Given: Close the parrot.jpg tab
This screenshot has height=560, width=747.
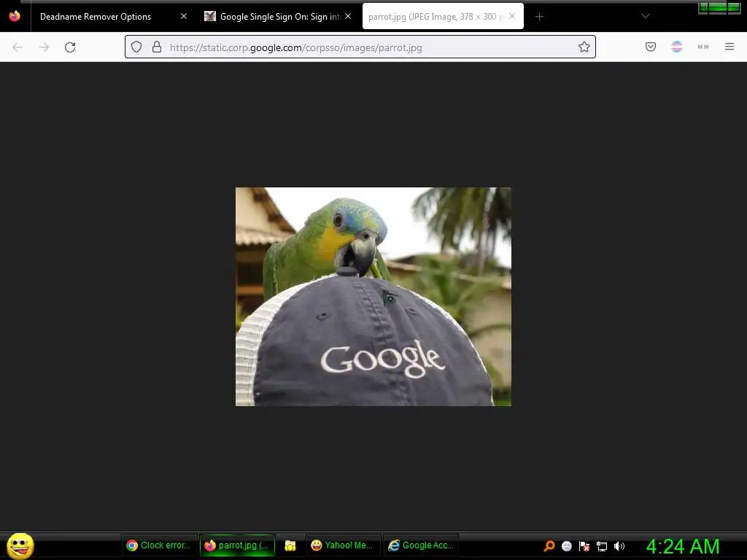Looking at the screenshot, I should coord(512,16).
